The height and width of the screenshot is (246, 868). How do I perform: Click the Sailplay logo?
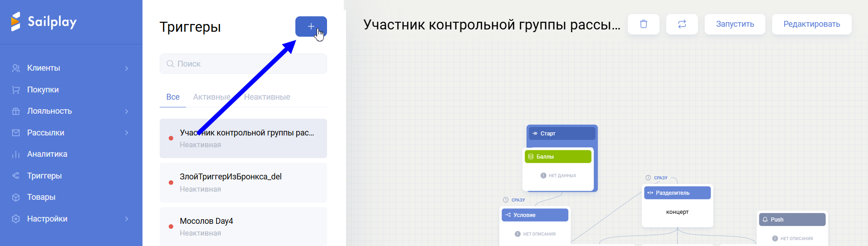(x=44, y=21)
